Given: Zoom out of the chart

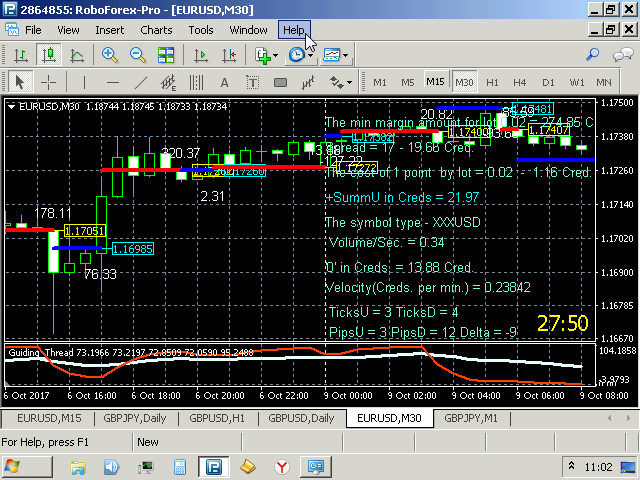Looking at the screenshot, I should (138, 55).
